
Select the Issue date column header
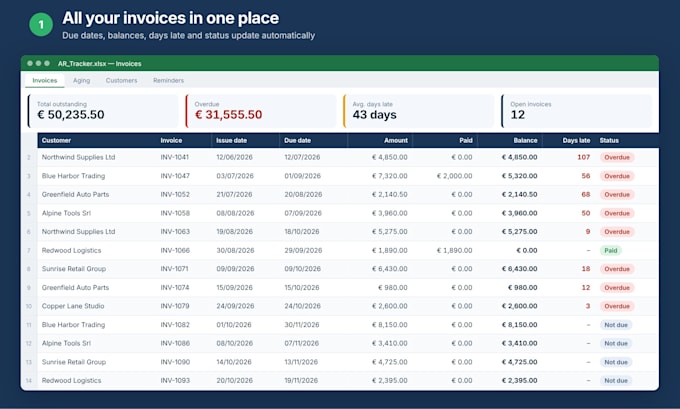point(232,140)
